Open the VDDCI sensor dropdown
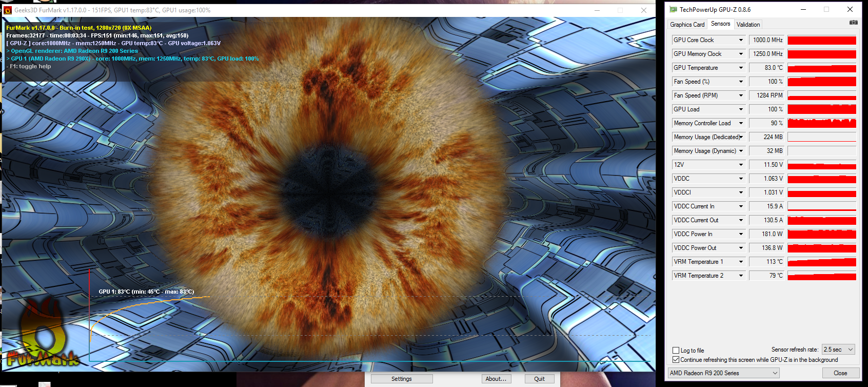 coord(741,192)
